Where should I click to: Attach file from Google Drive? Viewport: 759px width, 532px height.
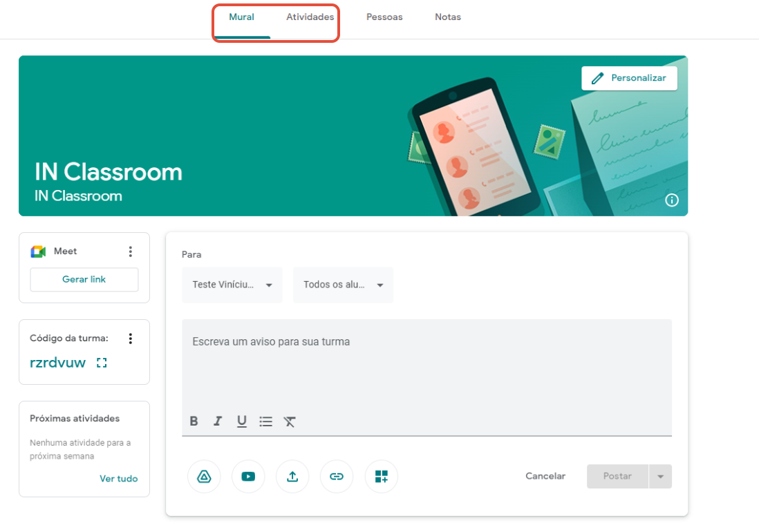click(205, 477)
